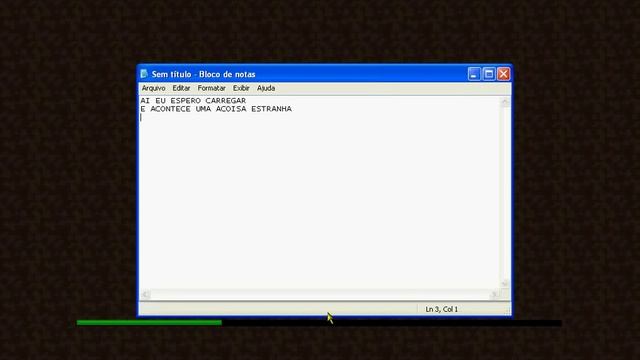
Task: Open the Editar menu
Action: click(181, 88)
